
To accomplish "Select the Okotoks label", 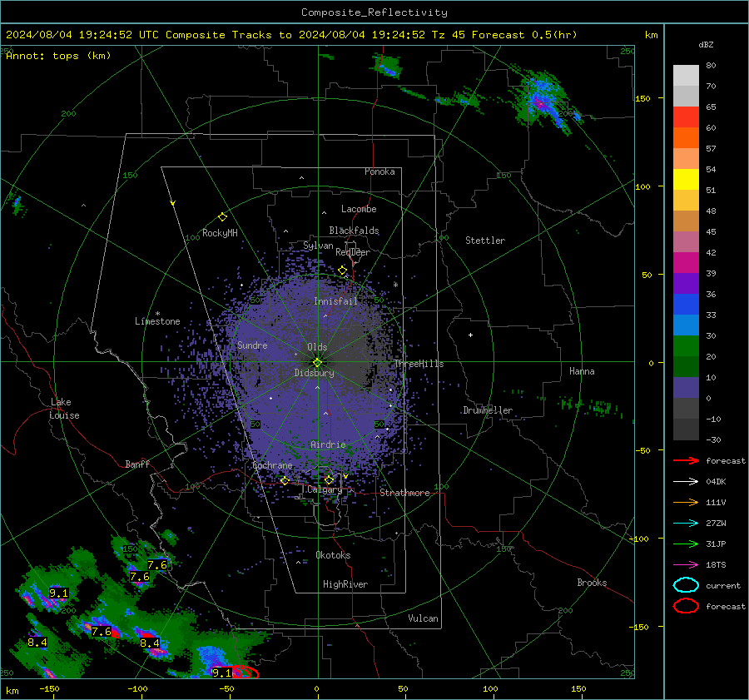I will pyautogui.click(x=333, y=554).
